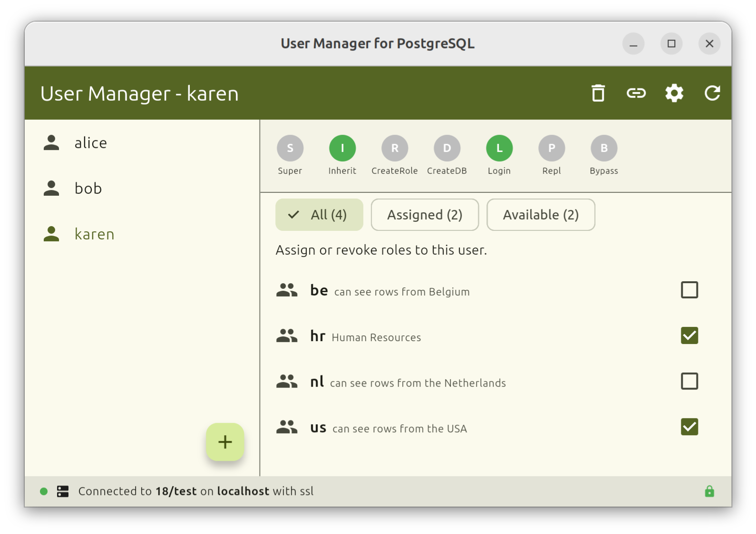Screen dimensions: 756x534
Task: Select the All (4) filter chip
Action: [320, 215]
